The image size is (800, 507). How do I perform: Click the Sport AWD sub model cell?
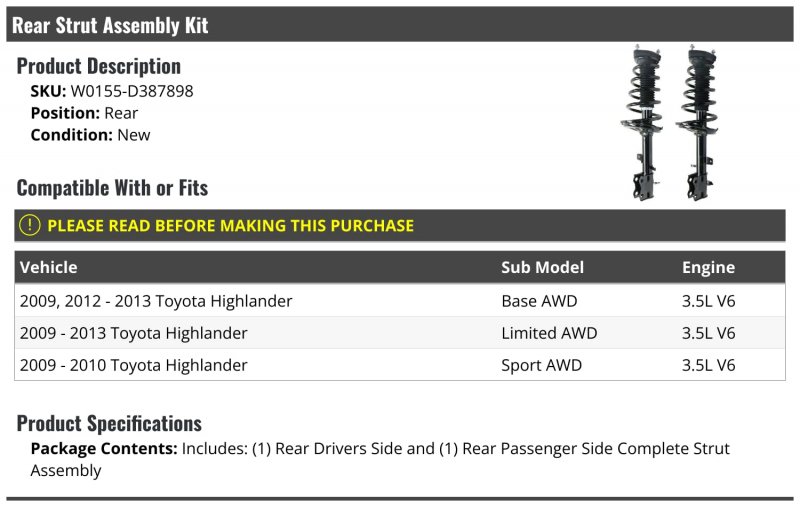pyautogui.click(x=541, y=365)
